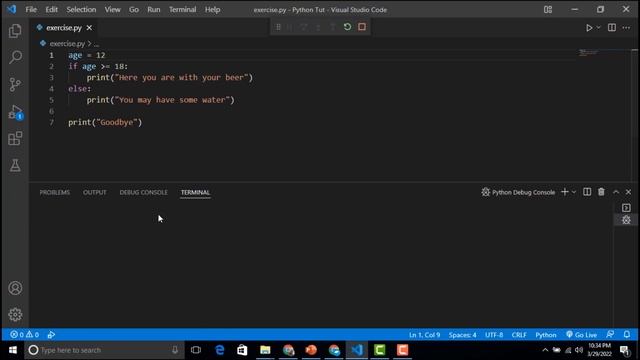Viewport: 640px width, 360px height.
Task: Open the feedback icon in status bar
Action: pyautogui.click(x=610, y=334)
